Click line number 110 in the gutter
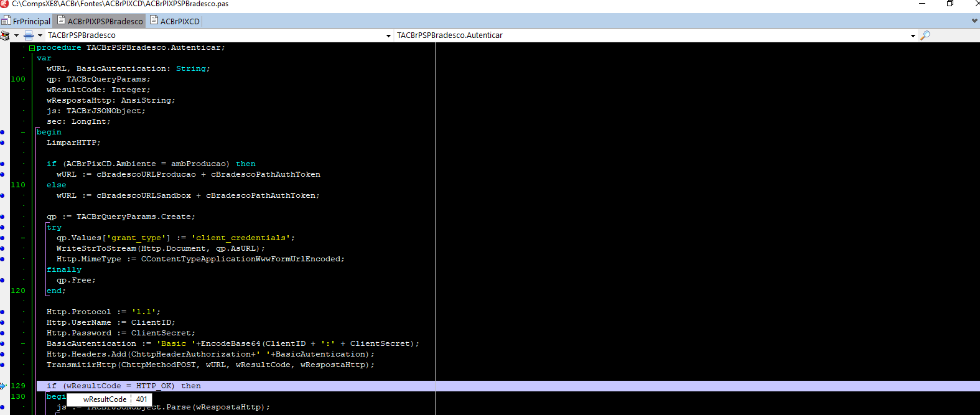This screenshot has height=415, width=980. tap(18, 185)
